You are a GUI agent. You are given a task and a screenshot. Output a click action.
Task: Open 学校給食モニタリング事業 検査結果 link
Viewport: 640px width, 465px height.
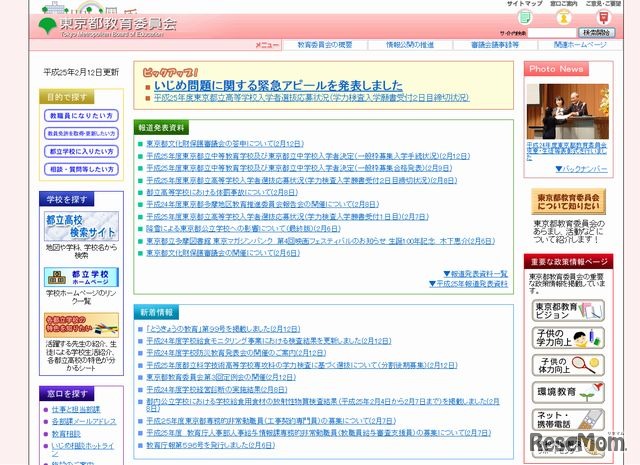click(x=269, y=341)
